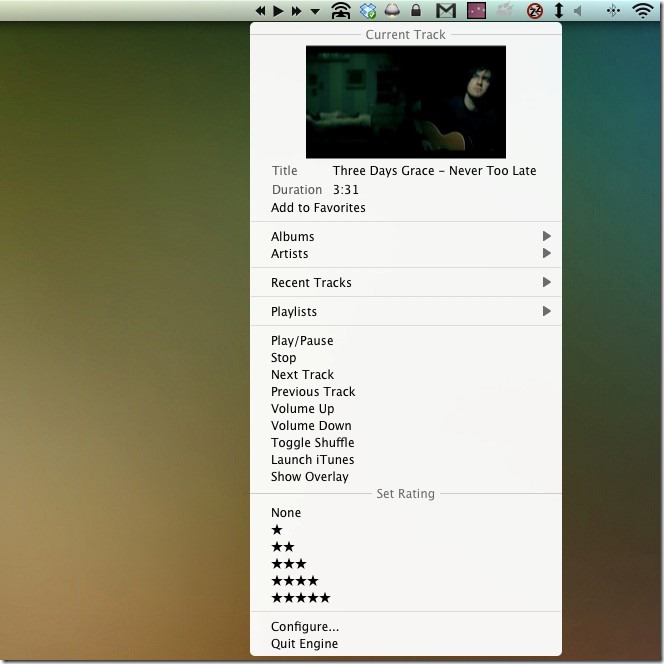Click the purple square menu bar icon
The width and height of the screenshot is (664, 664).
476,11
